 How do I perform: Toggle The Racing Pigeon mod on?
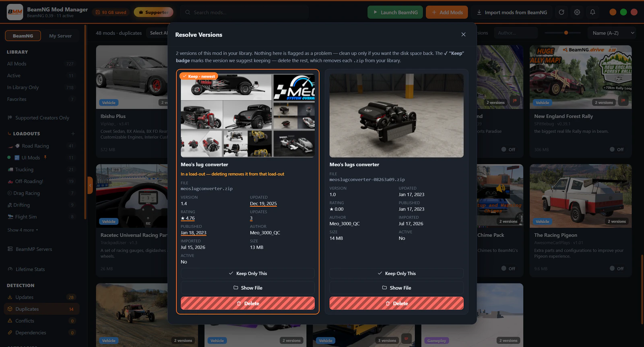coord(616,269)
